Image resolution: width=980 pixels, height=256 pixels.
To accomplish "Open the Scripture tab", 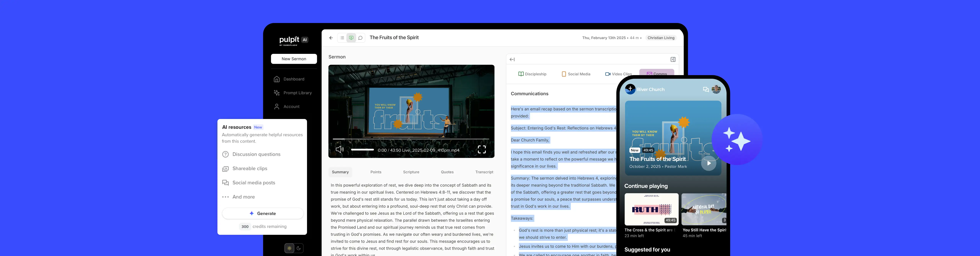I will (411, 172).
